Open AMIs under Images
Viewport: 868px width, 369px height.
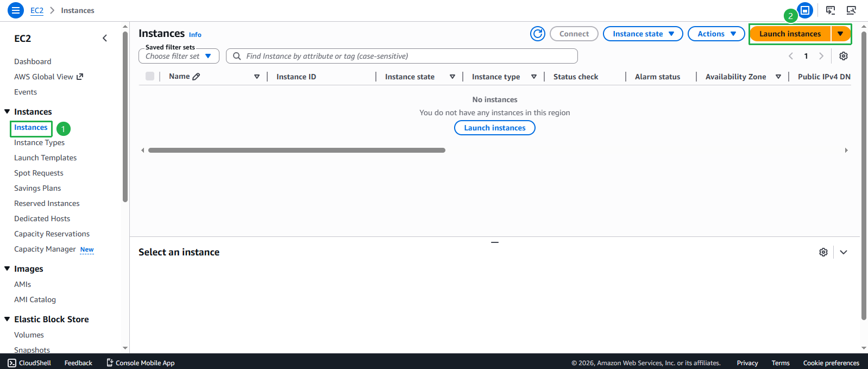22,284
